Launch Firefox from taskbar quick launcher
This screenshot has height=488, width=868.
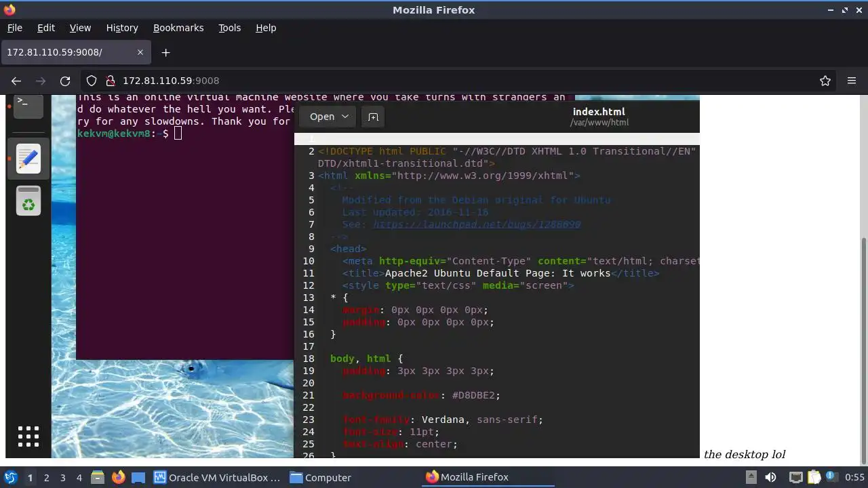pos(118,478)
